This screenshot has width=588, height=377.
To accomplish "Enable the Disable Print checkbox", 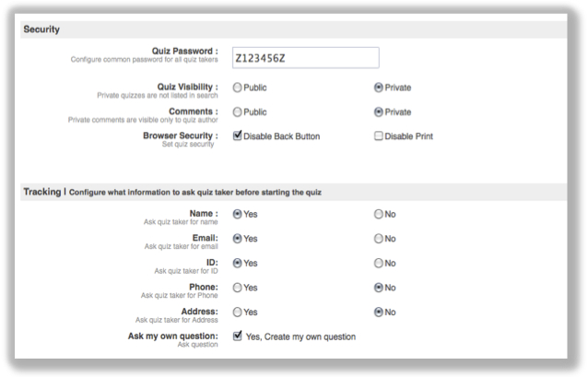I will [379, 135].
